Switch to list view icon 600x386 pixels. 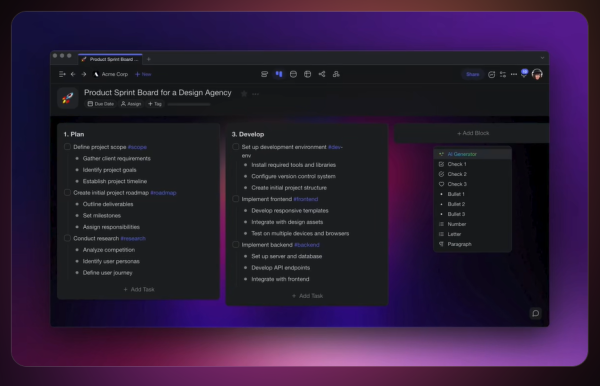tap(264, 74)
